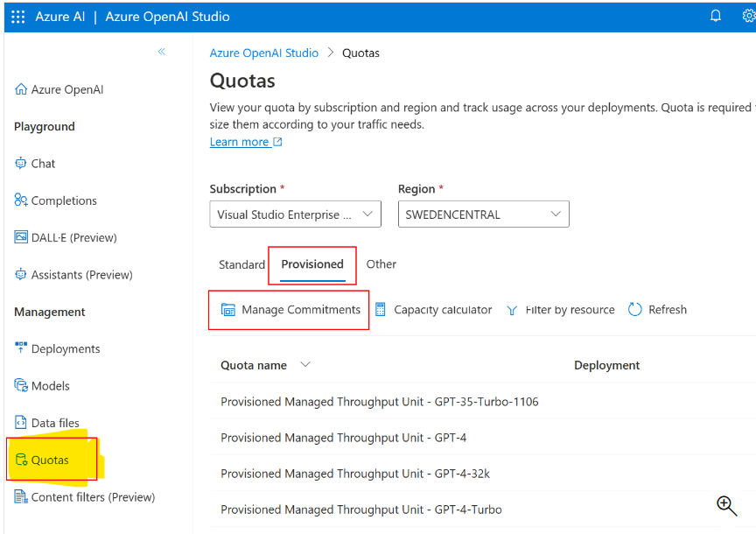Select the Provisioned Managed Throughput Unit - GPT-4 row
The width and height of the screenshot is (756, 534).
(483, 438)
